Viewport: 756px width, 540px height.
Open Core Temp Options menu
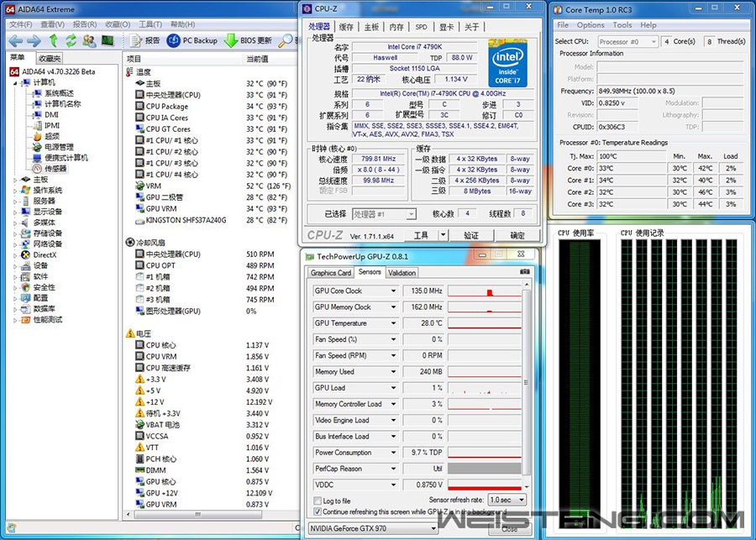(x=591, y=25)
